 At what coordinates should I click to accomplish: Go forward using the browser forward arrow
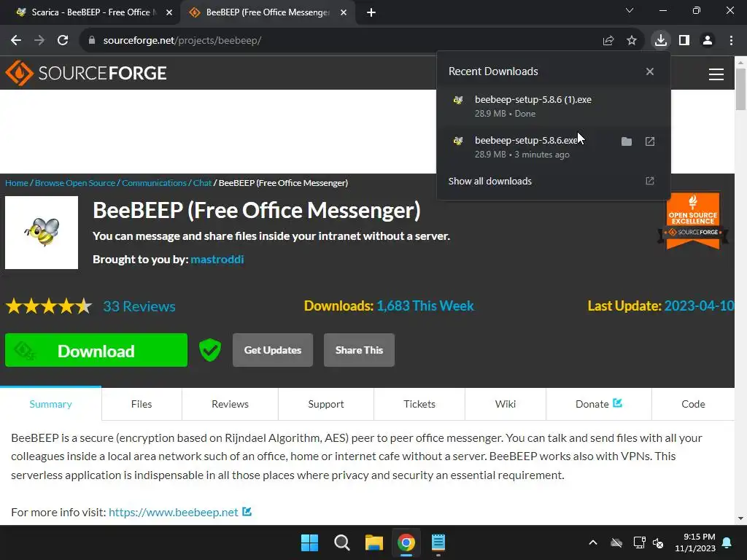click(39, 41)
